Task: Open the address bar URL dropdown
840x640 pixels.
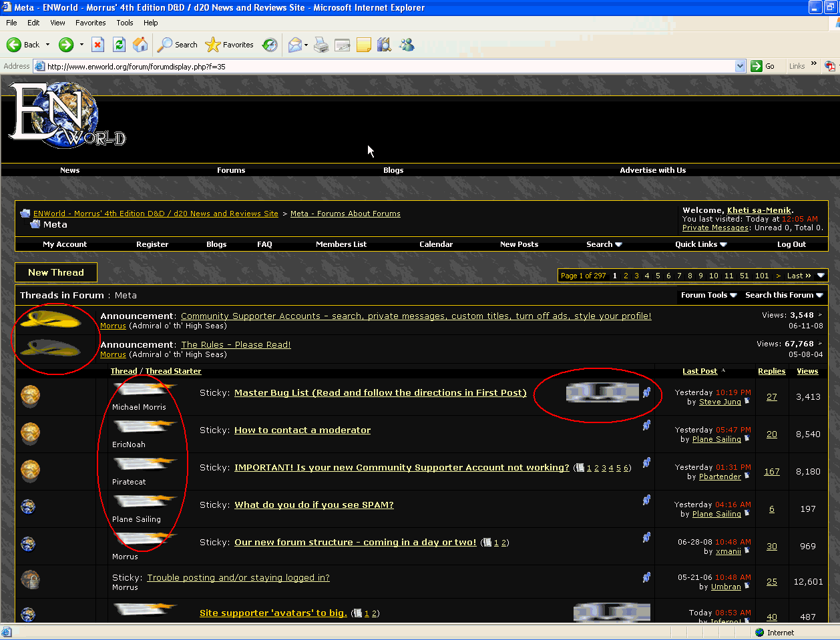Action: tap(740, 66)
